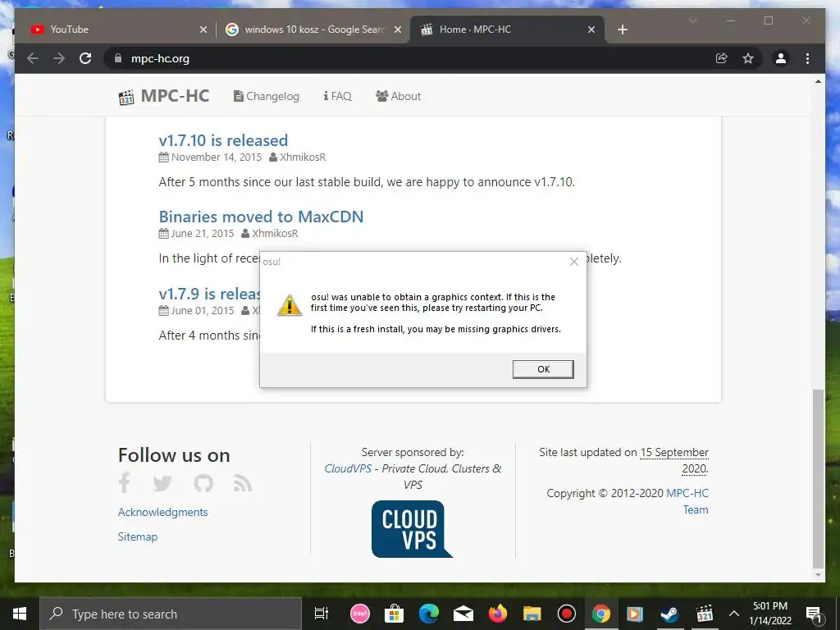The width and height of the screenshot is (840, 630).
Task: Open the MPC-HC GitHub page
Action: tap(203, 483)
